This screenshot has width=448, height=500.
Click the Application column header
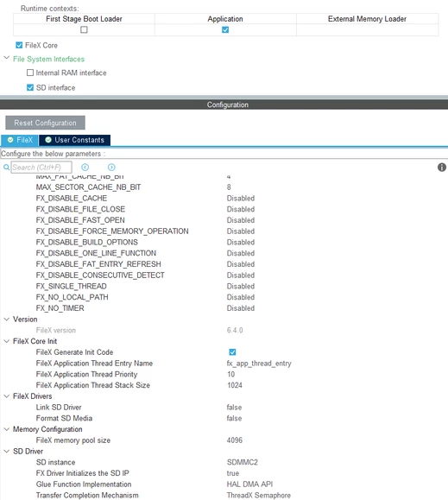point(225,19)
